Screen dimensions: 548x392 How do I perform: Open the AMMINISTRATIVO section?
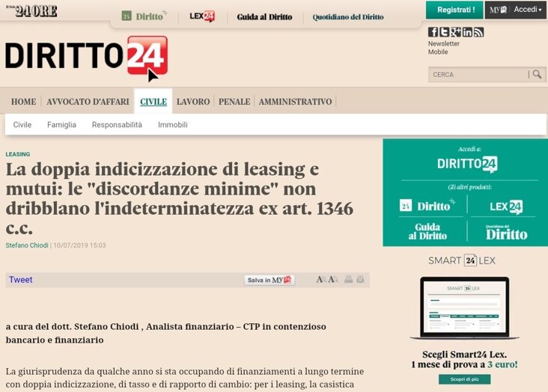pyautogui.click(x=295, y=102)
